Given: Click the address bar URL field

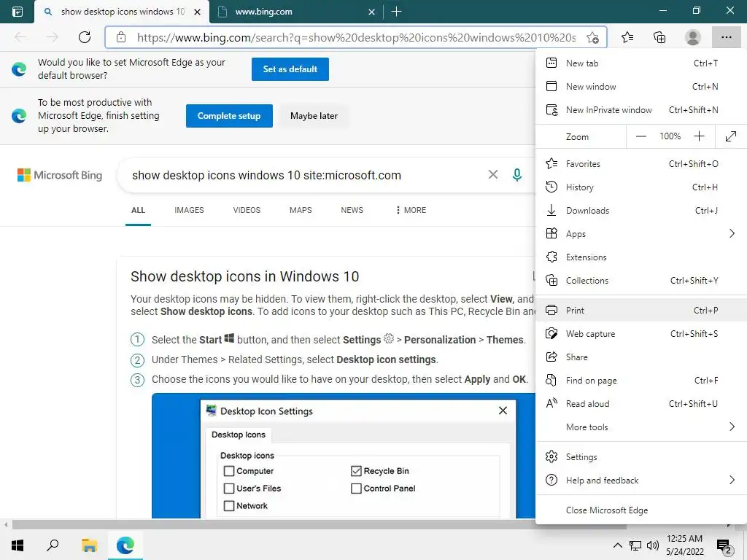Looking at the screenshot, I should tap(356, 37).
